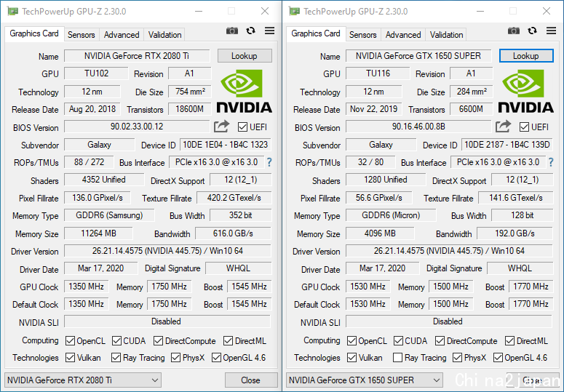Switch to Validation tab in RTX 2080 Ti window
The image size is (564, 392).
tap(164, 35)
